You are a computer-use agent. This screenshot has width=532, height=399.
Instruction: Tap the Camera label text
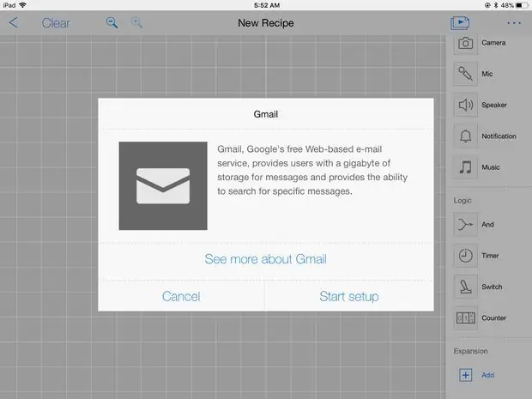[493, 43]
